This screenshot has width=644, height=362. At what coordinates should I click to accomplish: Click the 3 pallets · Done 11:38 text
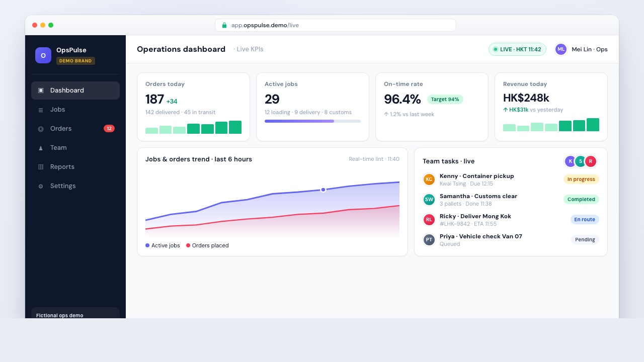click(x=466, y=204)
